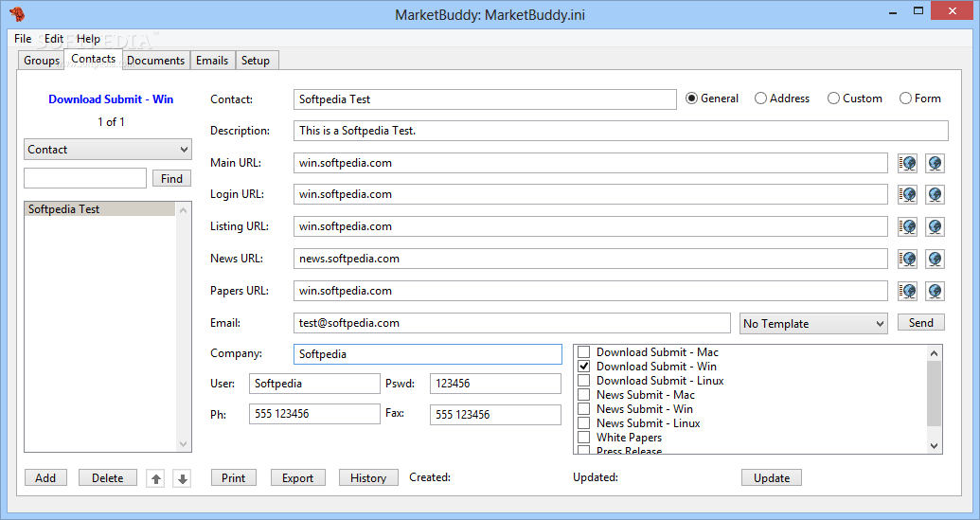Open the Contact search field dropdown
Image resolution: width=980 pixels, height=520 pixels.
click(108, 150)
